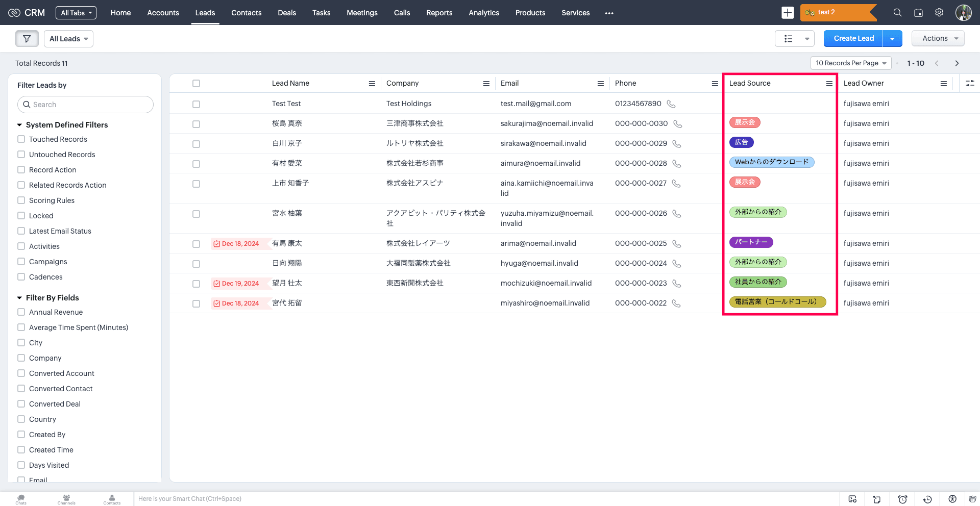Open Lead Source column menu icon

[x=829, y=84]
